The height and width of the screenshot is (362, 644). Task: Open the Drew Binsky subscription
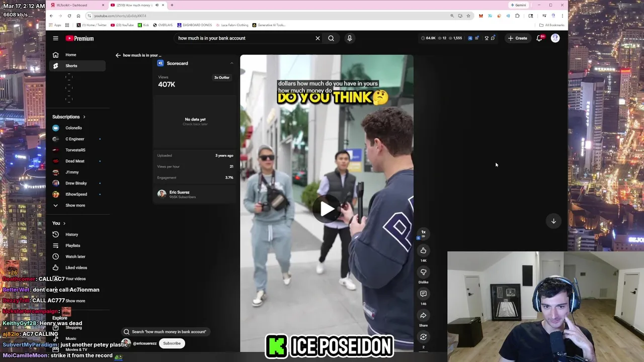click(x=77, y=183)
